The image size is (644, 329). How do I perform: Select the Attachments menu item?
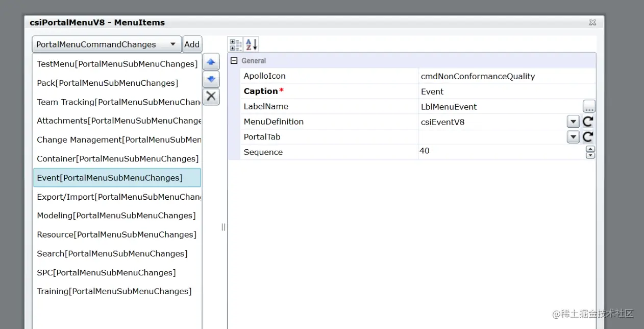click(117, 121)
